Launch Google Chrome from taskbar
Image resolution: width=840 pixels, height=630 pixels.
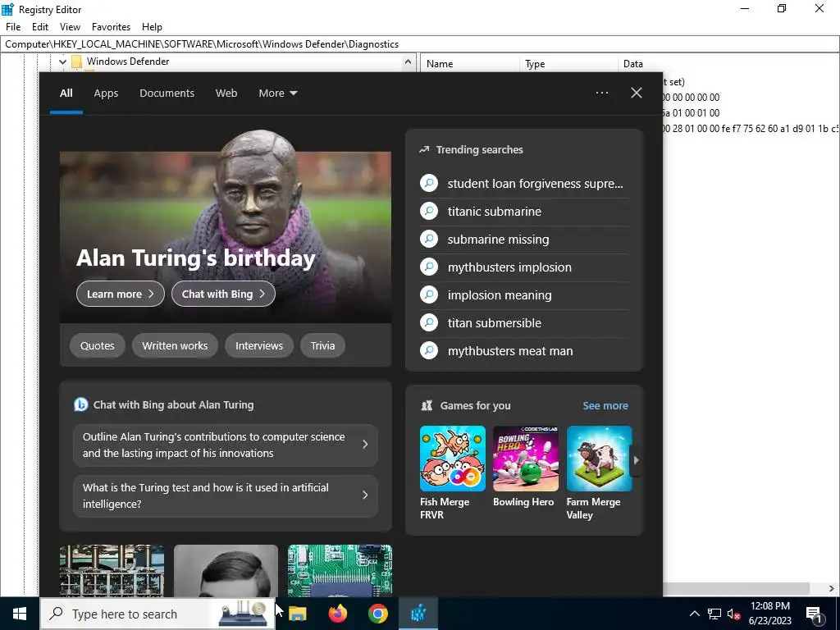click(377, 614)
